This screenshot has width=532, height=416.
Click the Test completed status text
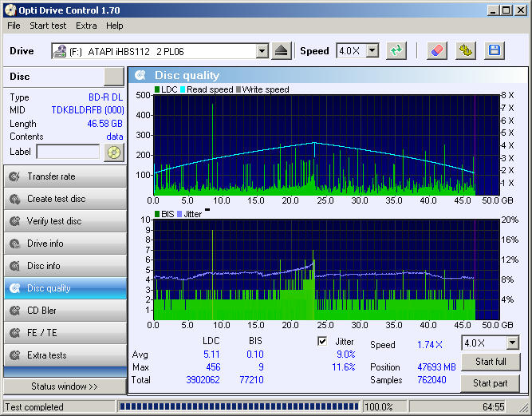34,407
